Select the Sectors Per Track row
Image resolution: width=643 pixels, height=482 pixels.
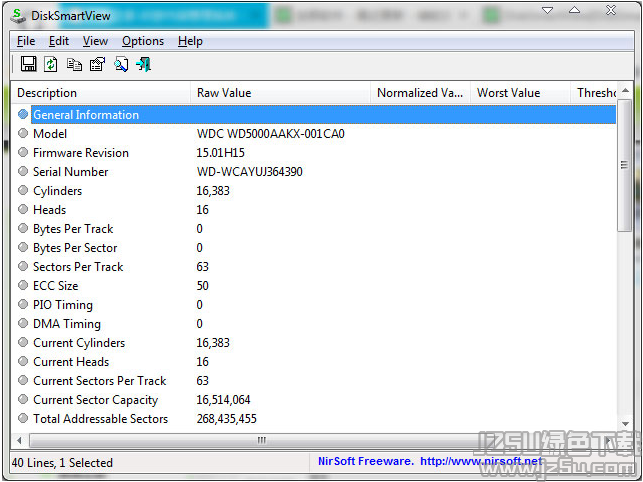click(x=315, y=267)
